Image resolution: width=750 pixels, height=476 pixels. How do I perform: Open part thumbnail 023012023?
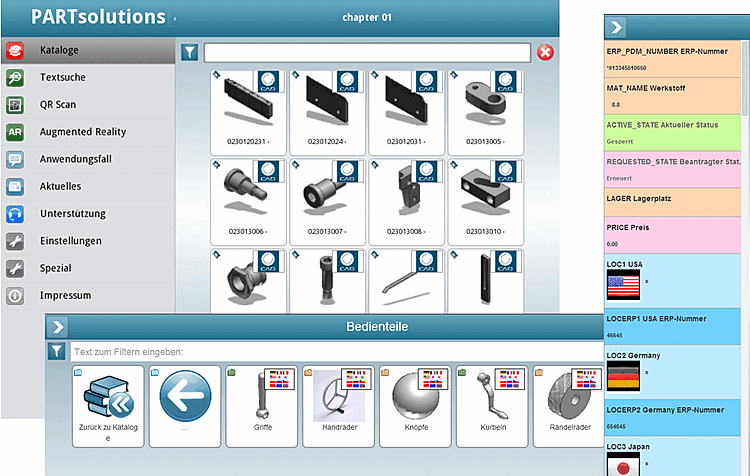tap(248, 112)
